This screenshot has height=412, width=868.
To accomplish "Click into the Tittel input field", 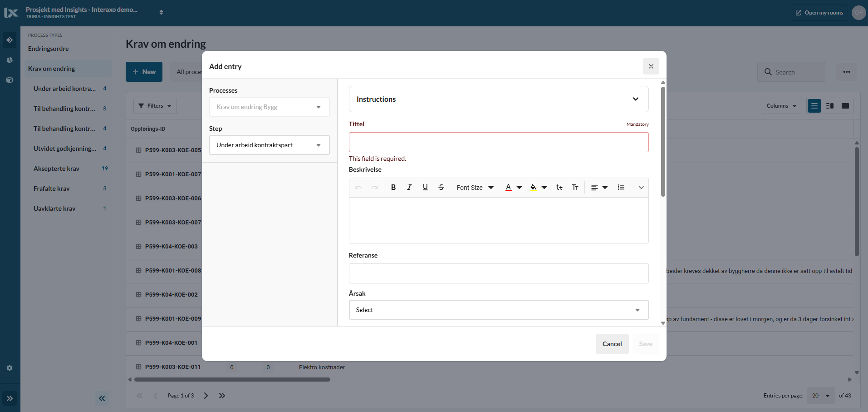I will click(x=498, y=142).
